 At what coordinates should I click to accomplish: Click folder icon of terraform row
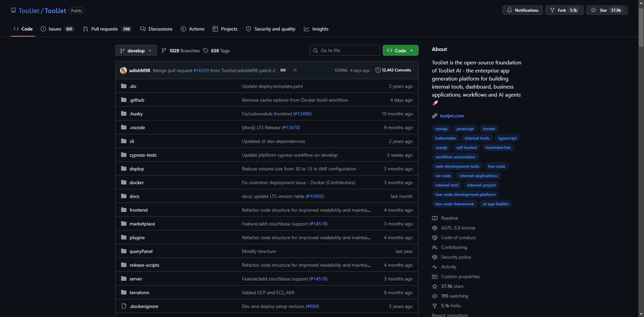click(124, 293)
